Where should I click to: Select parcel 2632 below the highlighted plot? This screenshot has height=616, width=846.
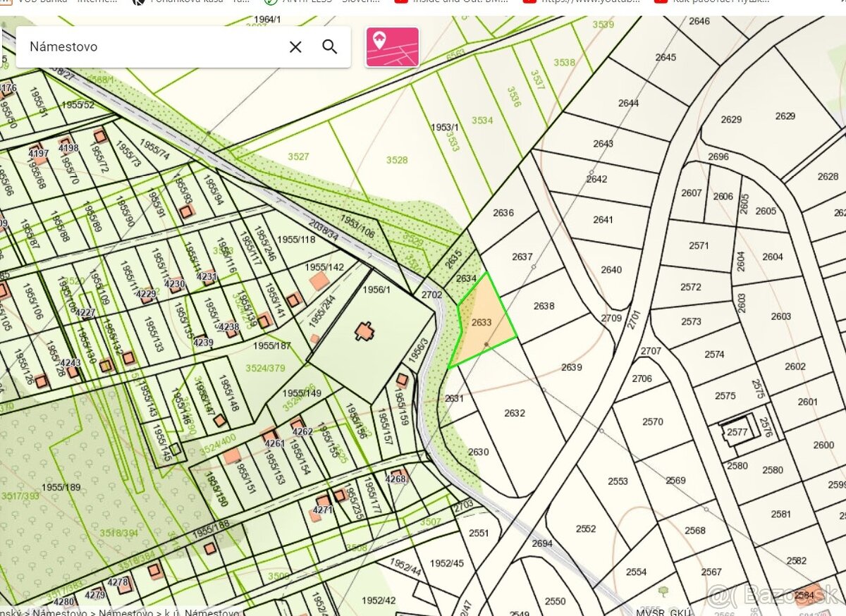tap(514, 413)
